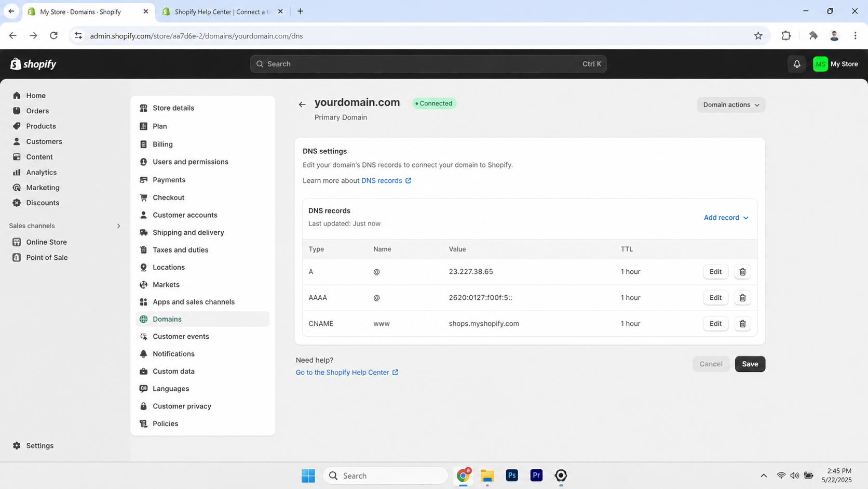This screenshot has width=868, height=489.
Task: Open Taxes and duties settings
Action: (180, 250)
